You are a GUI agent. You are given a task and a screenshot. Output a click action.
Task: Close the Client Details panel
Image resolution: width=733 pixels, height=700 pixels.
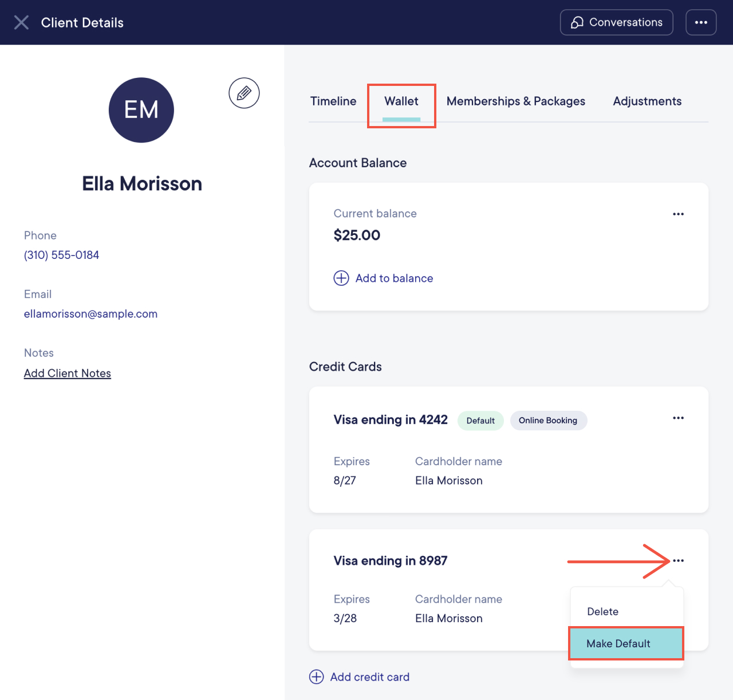point(21,22)
